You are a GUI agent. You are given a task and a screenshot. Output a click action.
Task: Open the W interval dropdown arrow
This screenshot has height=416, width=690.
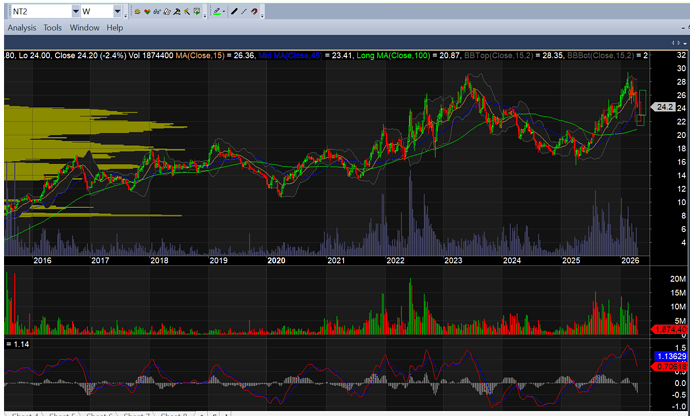pyautogui.click(x=117, y=11)
